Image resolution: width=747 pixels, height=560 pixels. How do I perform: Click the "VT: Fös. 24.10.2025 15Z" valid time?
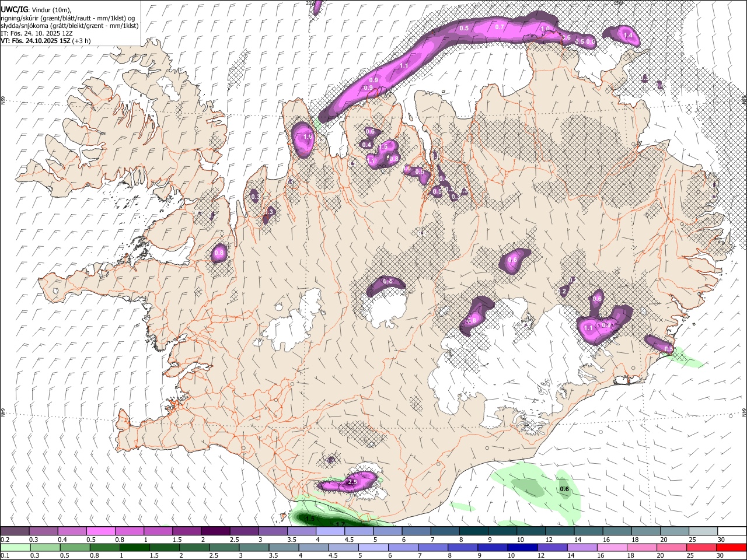click(35, 41)
